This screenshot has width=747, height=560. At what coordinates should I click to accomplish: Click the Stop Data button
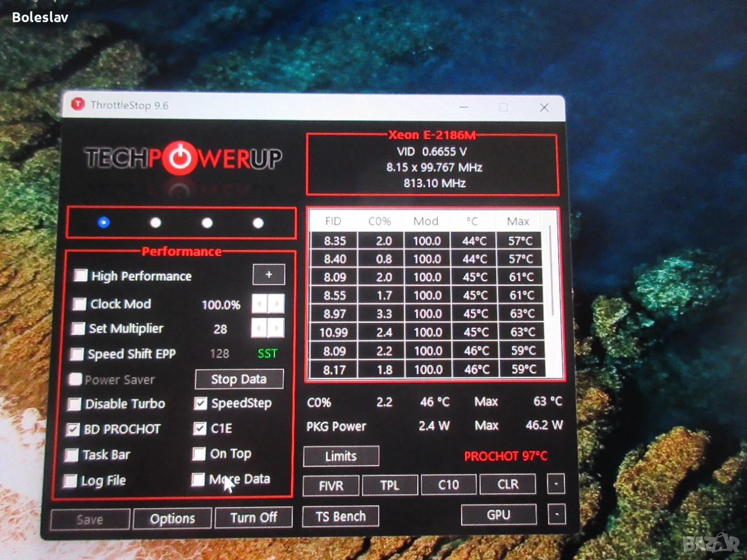[x=239, y=379]
